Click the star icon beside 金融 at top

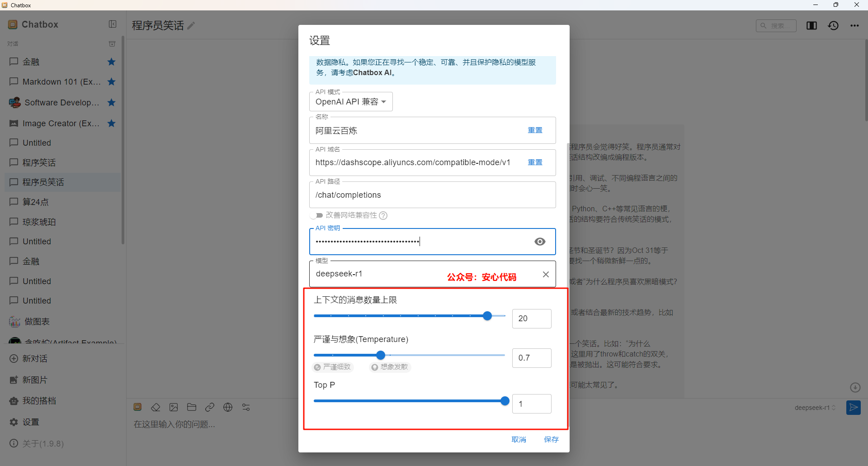112,62
